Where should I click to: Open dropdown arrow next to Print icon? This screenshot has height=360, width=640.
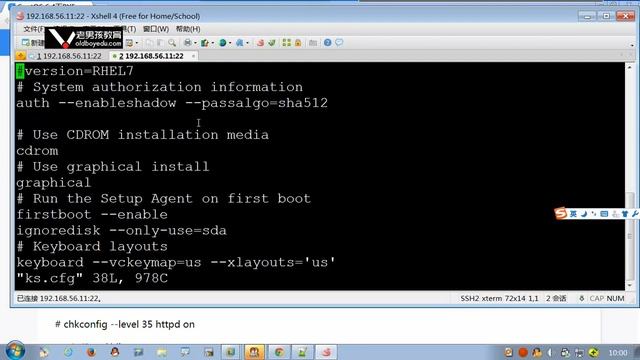(195, 43)
